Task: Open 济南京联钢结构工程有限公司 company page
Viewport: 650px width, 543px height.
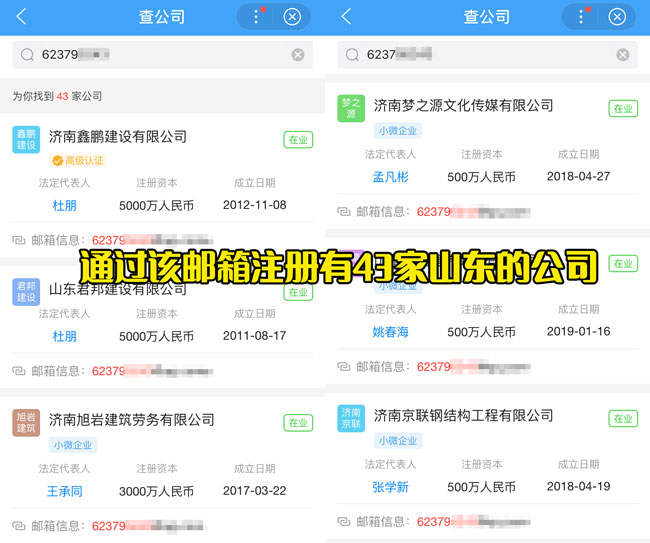Action: tap(463, 416)
